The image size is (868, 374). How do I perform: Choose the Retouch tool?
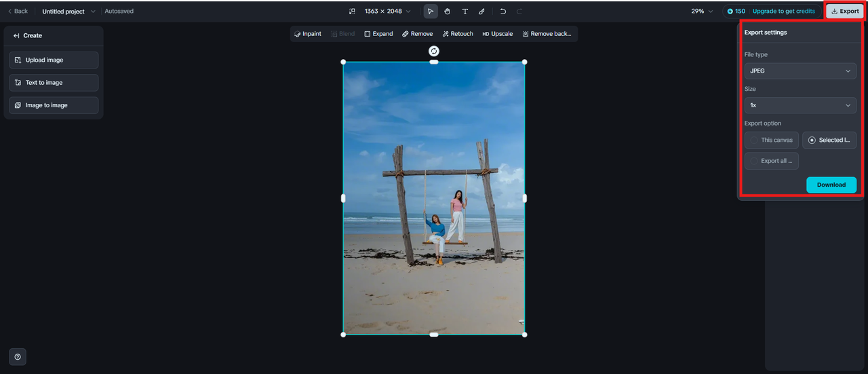458,34
